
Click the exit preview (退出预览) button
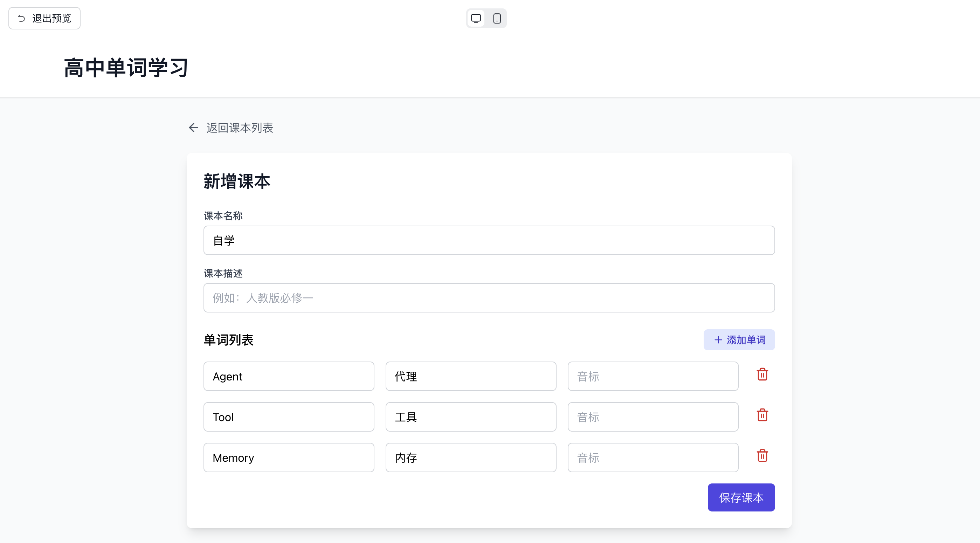(44, 18)
